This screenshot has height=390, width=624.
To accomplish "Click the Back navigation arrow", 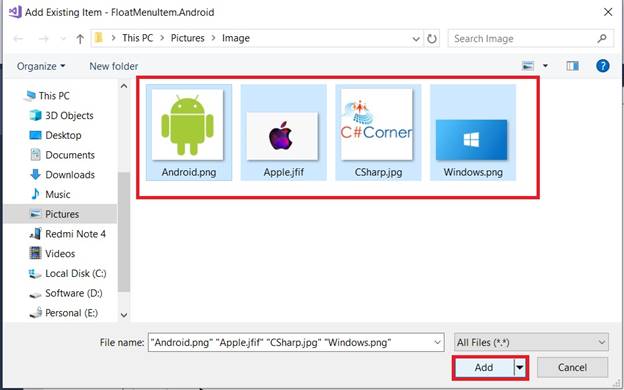I will [18, 39].
